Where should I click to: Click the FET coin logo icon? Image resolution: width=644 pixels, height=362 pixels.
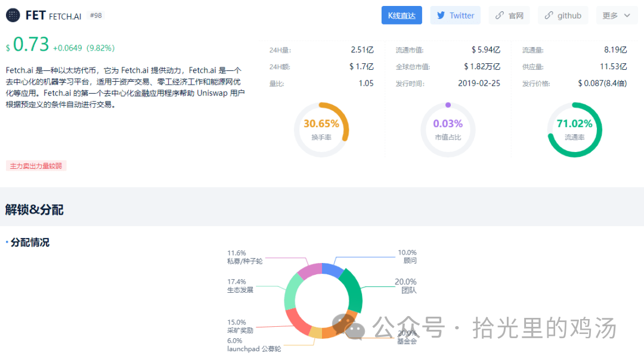[13, 15]
